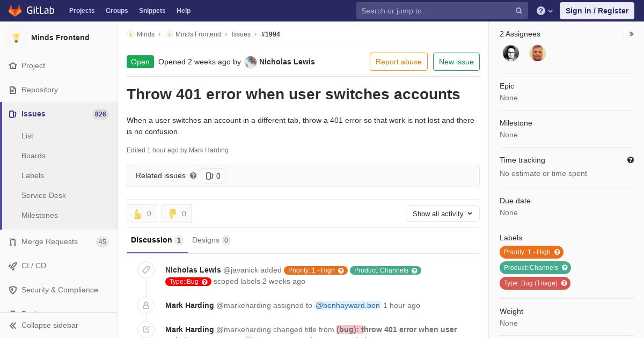Screen dimensions: 644x338
Task: Open Snippets in top navigation
Action: coord(152,11)
